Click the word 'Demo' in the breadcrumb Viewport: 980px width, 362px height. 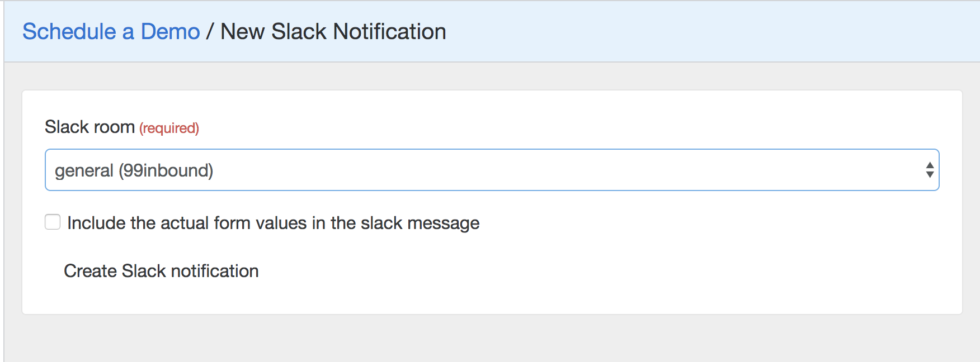click(170, 32)
